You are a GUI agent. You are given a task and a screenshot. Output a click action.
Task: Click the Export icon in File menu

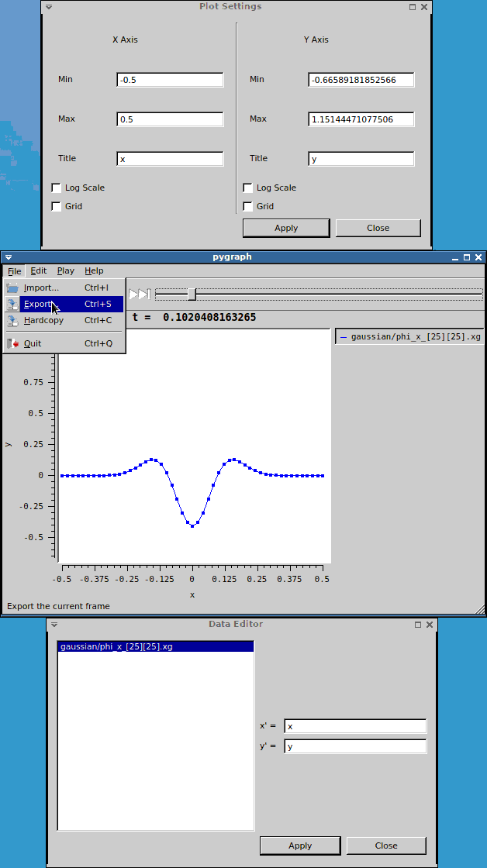(x=12, y=305)
